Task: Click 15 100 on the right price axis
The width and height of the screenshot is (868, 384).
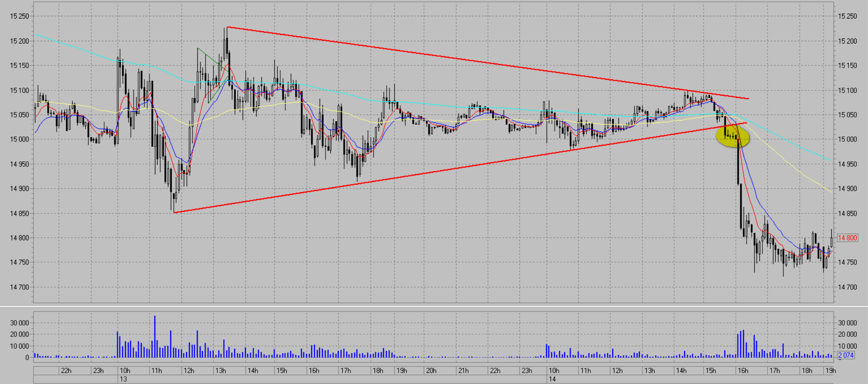Action: pyautogui.click(x=847, y=90)
